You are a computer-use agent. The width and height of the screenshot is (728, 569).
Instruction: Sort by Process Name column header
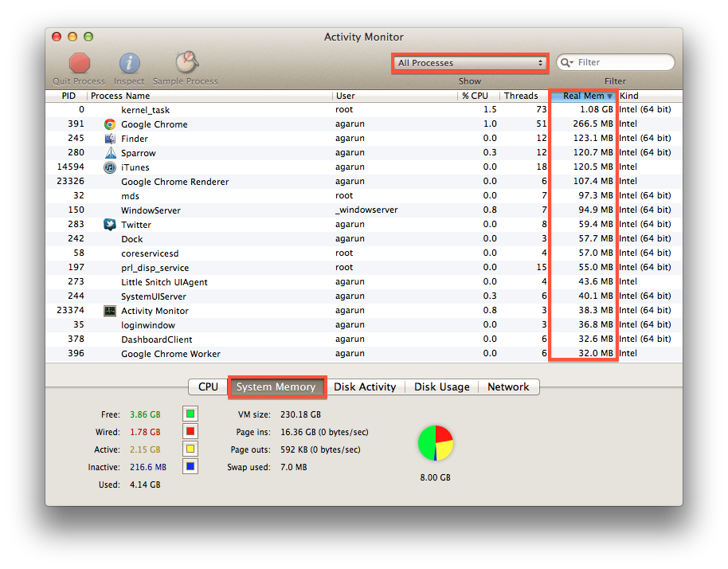[x=209, y=96]
